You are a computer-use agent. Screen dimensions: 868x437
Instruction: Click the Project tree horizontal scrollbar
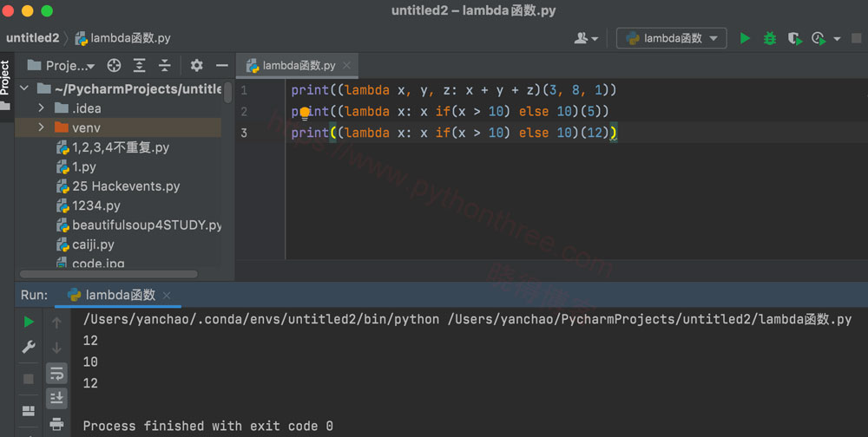click(x=108, y=274)
